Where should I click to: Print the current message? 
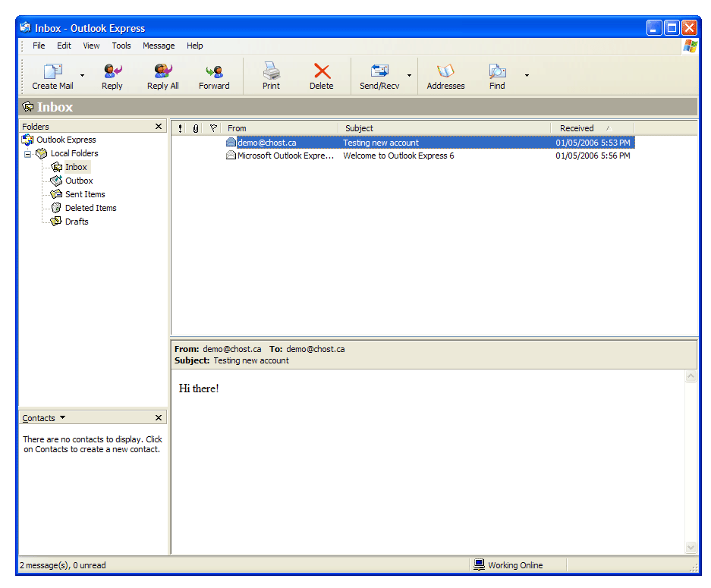(271, 76)
